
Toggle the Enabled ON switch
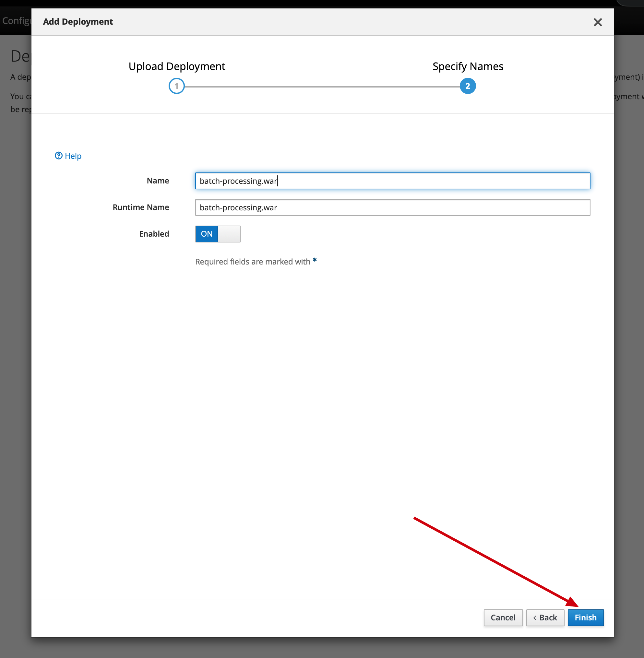pos(207,234)
